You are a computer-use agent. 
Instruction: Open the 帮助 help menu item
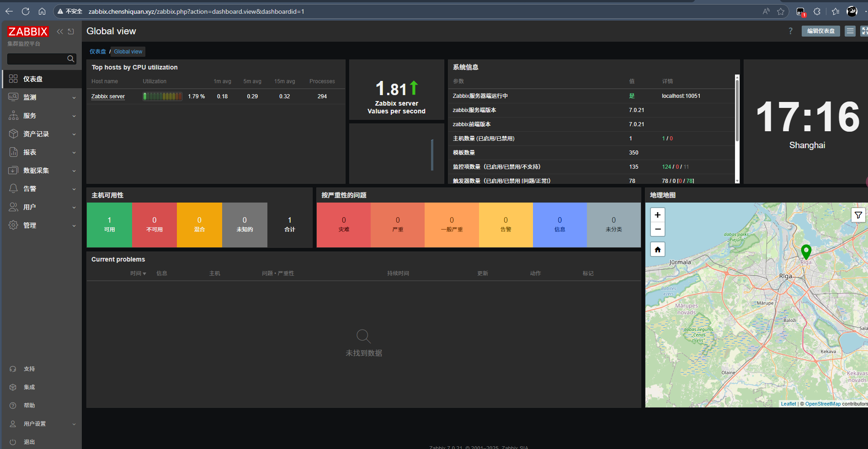pos(42,406)
